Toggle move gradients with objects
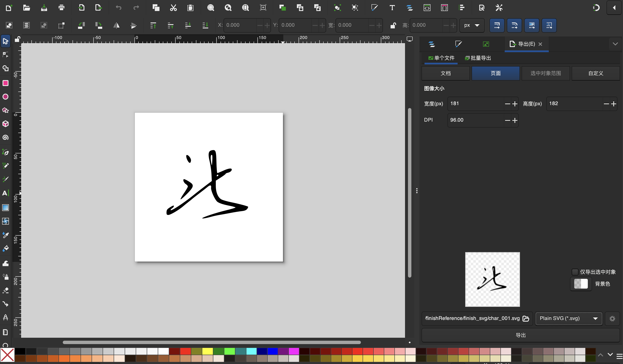This screenshot has width=623, height=364. pyautogui.click(x=532, y=25)
